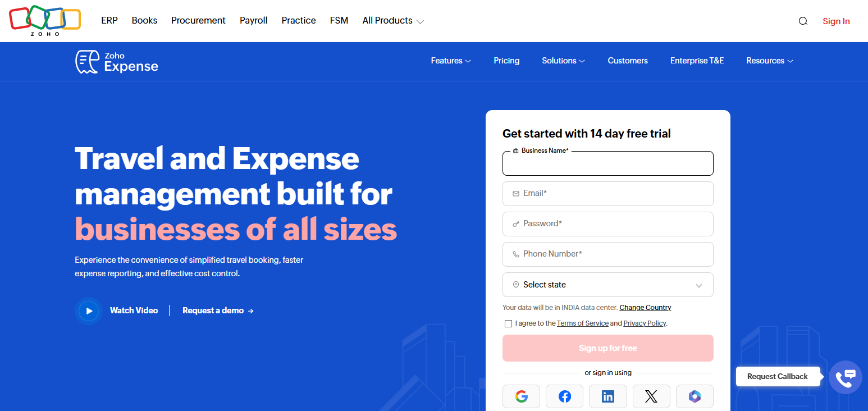Open the Zoho logo home link

(x=45, y=21)
